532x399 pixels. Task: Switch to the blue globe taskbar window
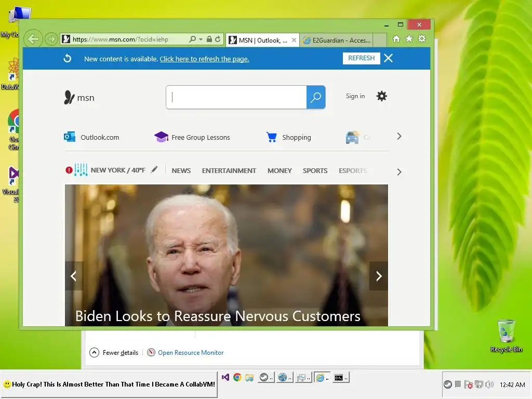[x=285, y=377]
